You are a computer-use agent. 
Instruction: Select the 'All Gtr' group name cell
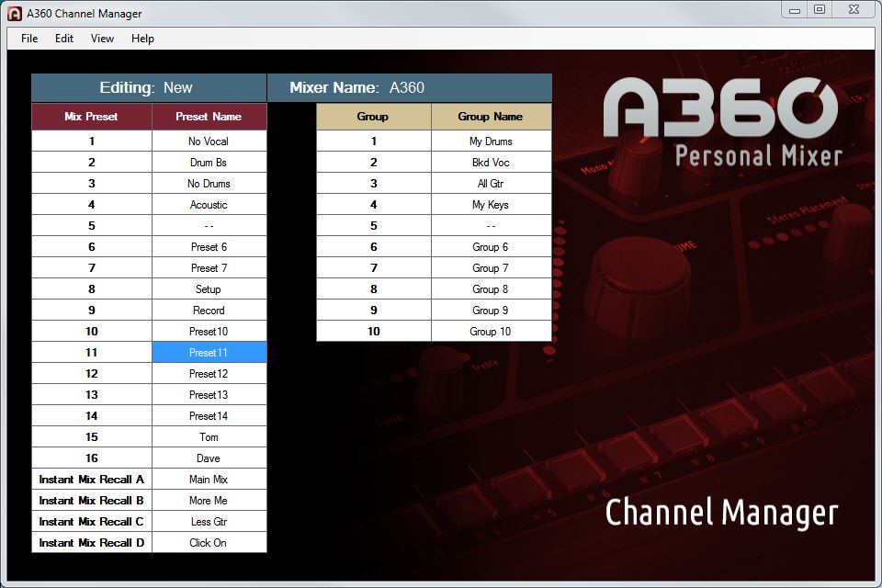click(x=491, y=184)
